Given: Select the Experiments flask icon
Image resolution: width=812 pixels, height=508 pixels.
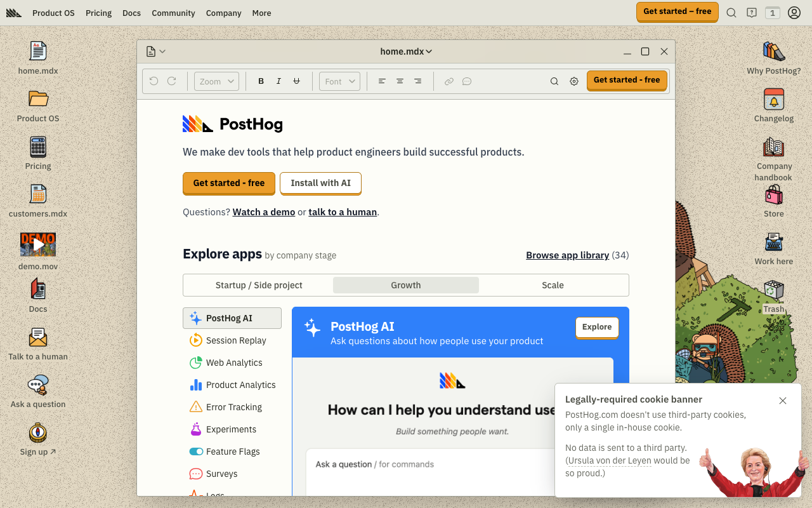Looking at the screenshot, I should [x=195, y=429].
